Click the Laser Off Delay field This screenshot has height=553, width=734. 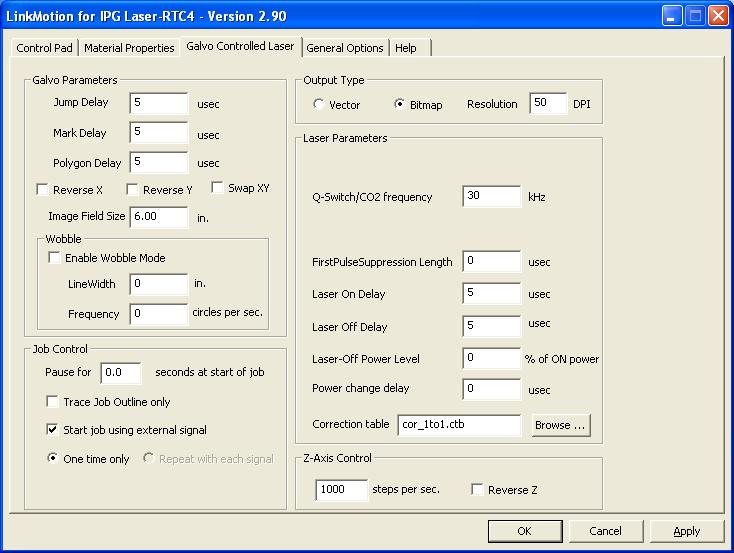point(492,326)
